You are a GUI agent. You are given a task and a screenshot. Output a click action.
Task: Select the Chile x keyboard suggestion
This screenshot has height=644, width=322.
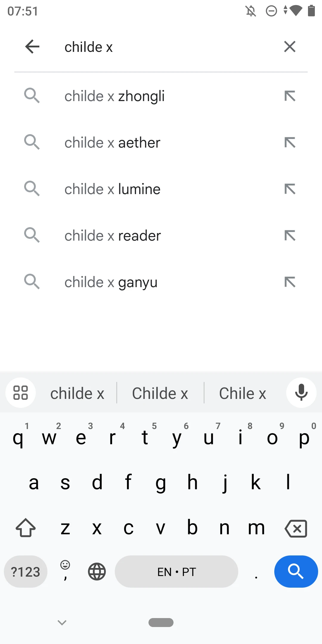(x=242, y=393)
